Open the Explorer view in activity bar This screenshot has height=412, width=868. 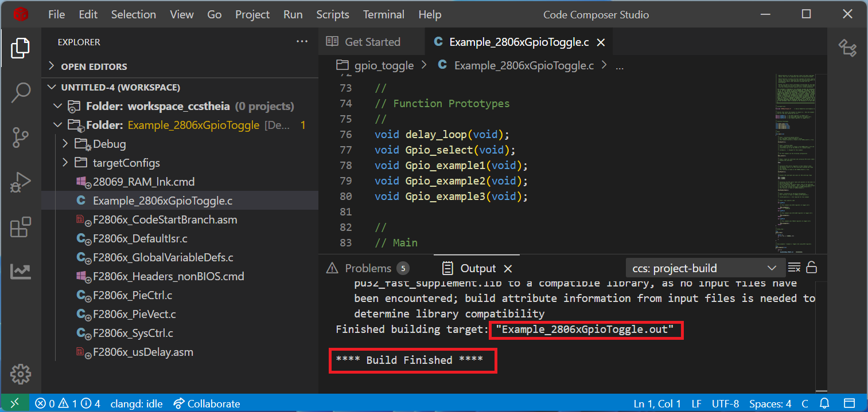[21, 49]
